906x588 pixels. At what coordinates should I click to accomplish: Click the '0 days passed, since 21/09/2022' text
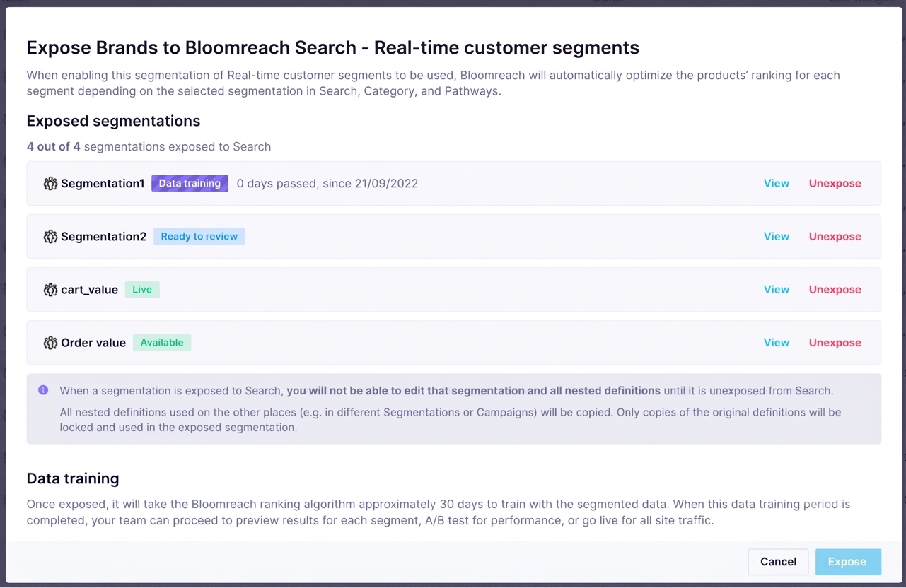click(x=327, y=183)
